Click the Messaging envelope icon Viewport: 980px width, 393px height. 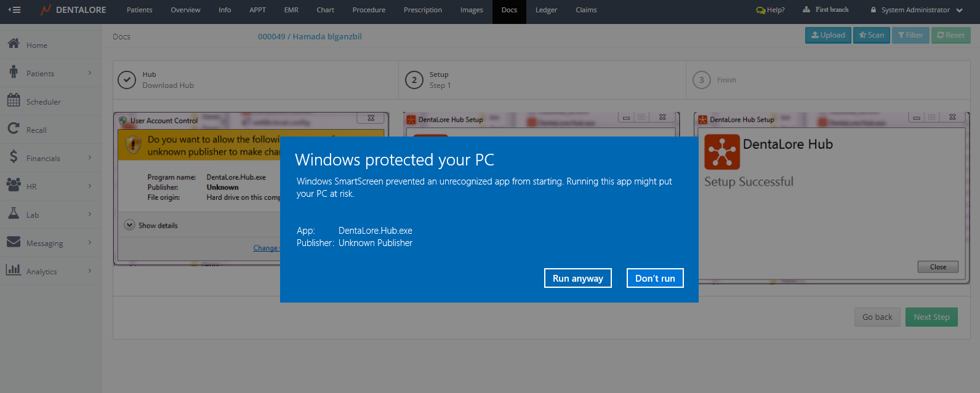point(14,242)
